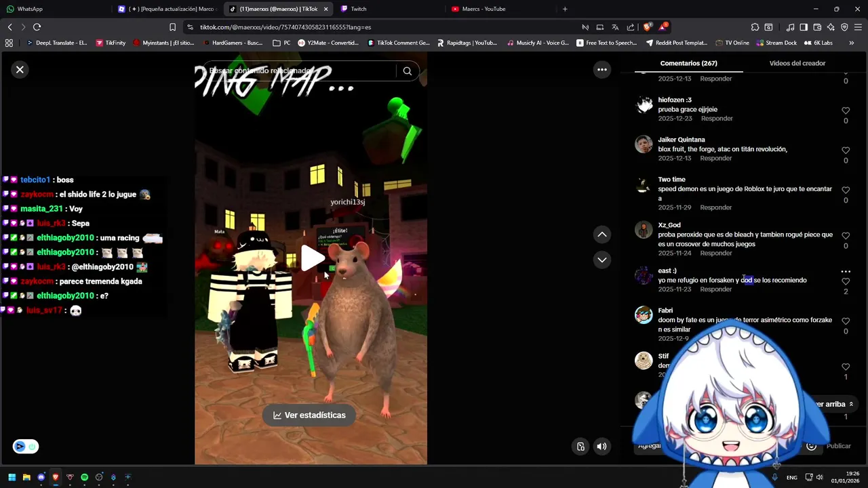Click Fabri's profile avatar
868x488 pixels.
click(644, 315)
